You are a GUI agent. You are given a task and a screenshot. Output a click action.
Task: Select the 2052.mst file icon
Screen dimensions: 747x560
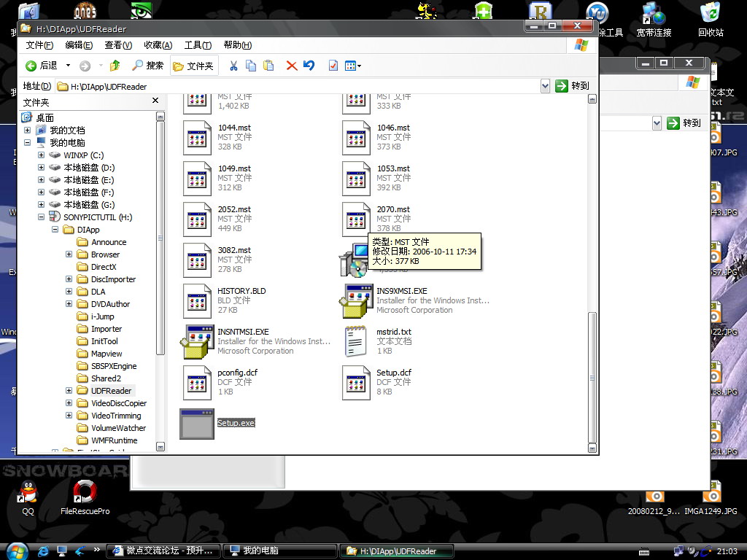(197, 219)
